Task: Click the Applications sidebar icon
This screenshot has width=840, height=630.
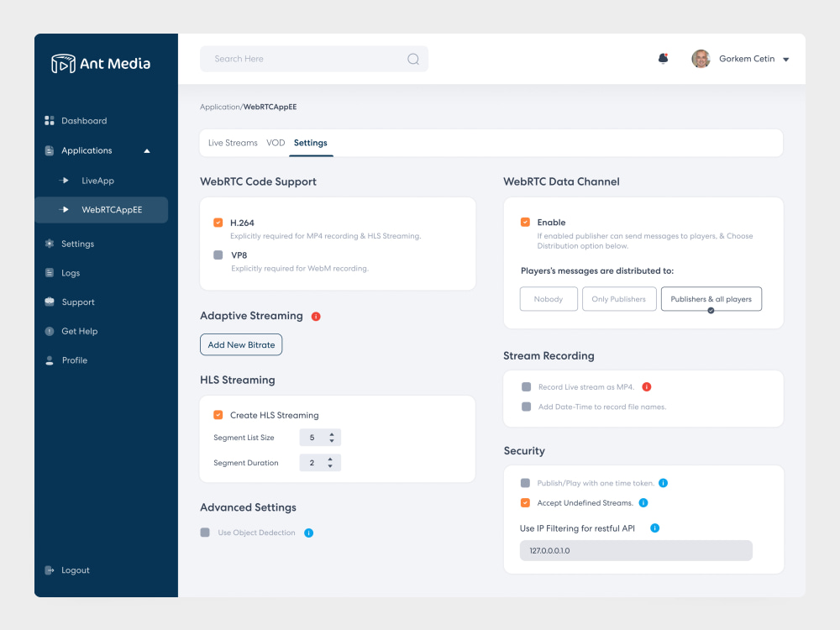Action: (50, 150)
